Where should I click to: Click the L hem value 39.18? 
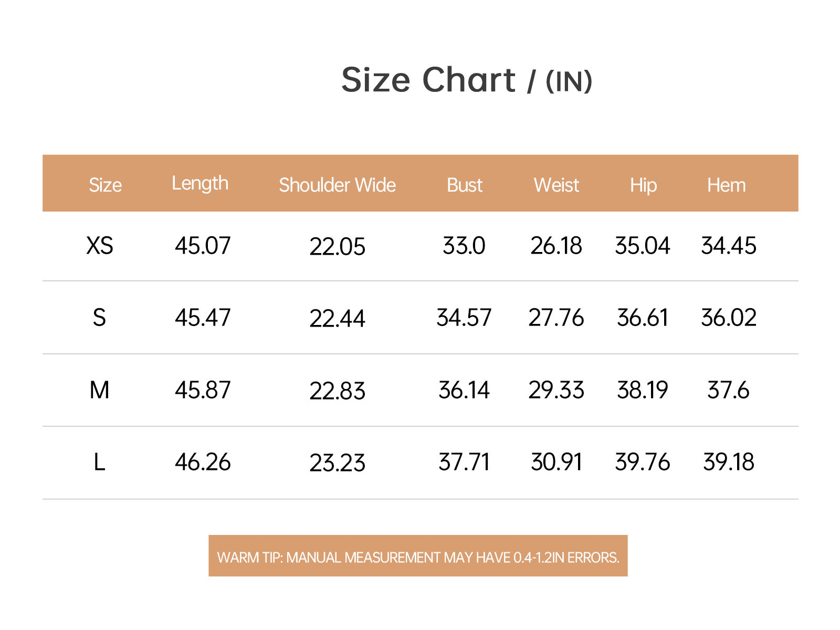(728, 463)
